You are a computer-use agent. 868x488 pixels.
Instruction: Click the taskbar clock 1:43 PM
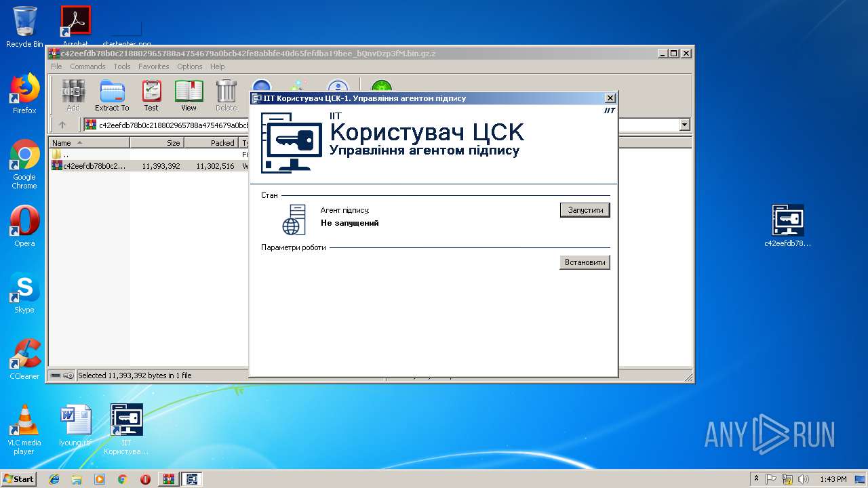coord(833,479)
